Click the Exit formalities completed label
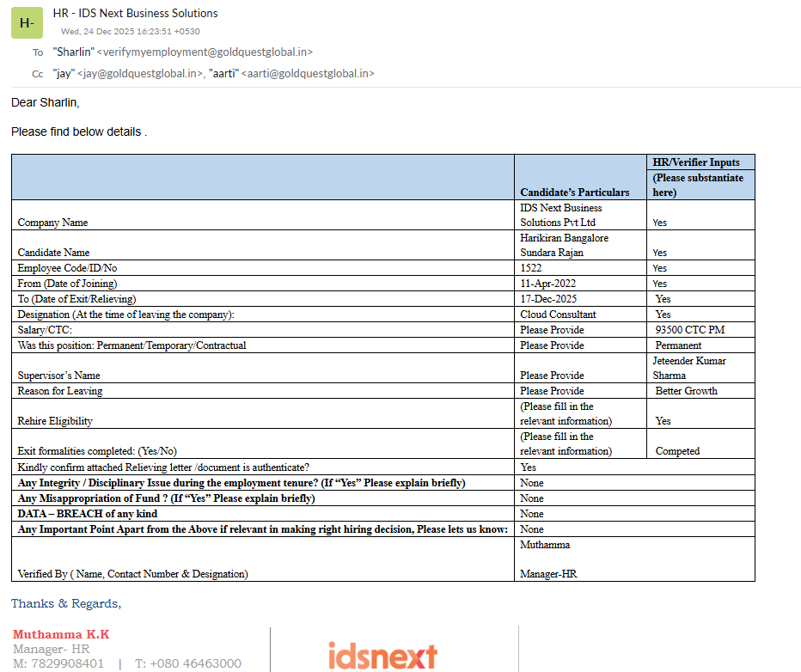This screenshot has width=801, height=672. pos(97,451)
